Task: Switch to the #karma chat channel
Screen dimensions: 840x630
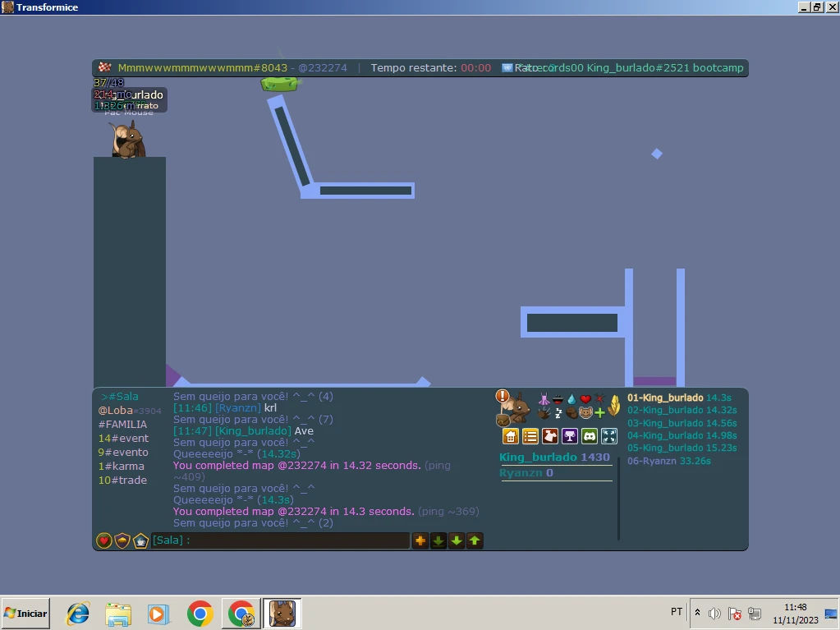Action: [121, 466]
